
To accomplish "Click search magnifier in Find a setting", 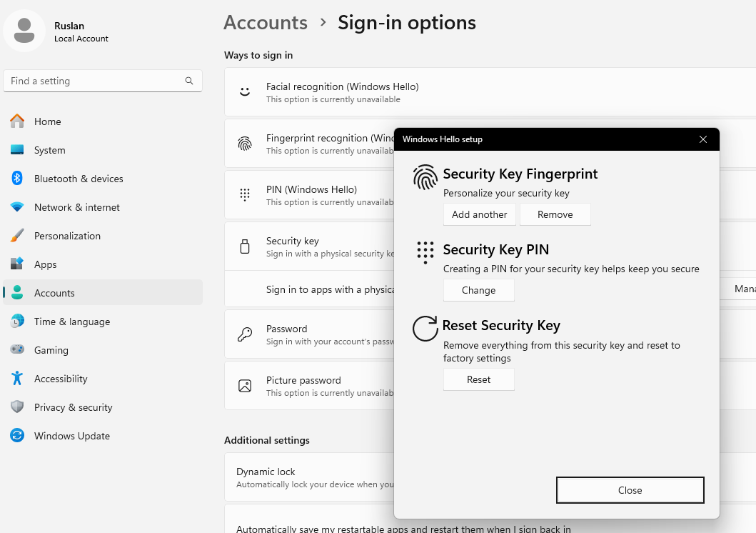I will click(x=189, y=81).
